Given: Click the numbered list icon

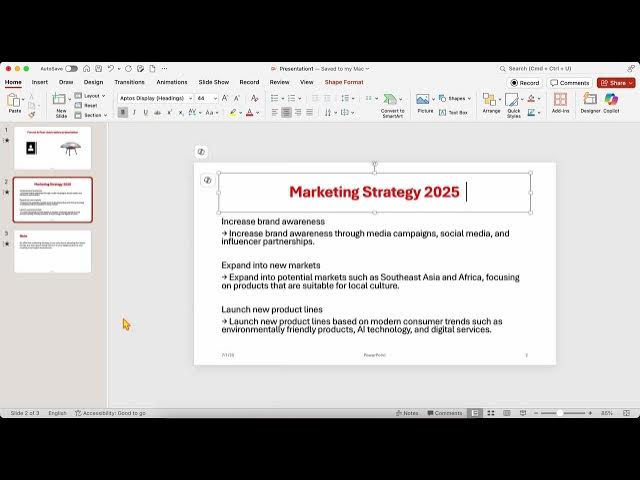Looking at the screenshot, I should 291,98.
